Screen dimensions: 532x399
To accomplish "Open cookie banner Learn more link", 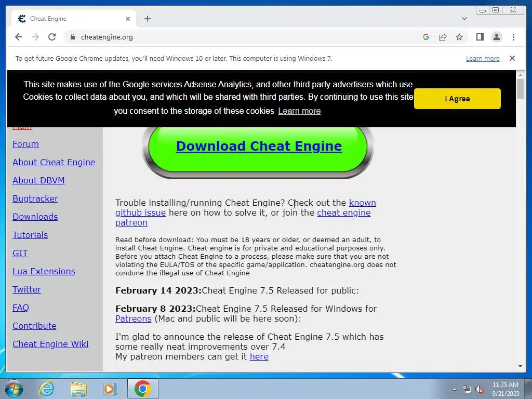I will (x=299, y=111).
